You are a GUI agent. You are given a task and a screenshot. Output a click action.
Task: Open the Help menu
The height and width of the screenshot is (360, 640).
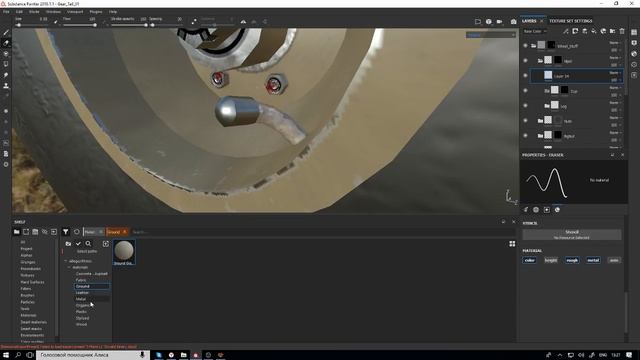[x=113, y=12]
